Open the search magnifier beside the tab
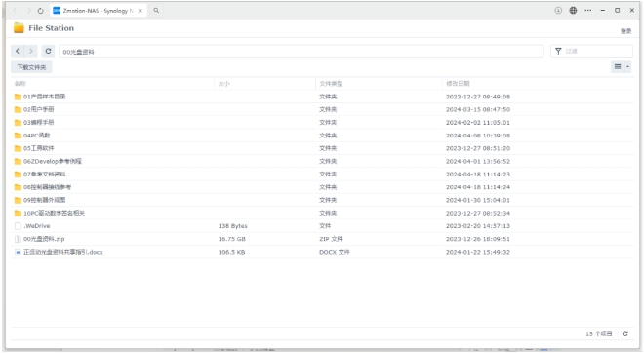This screenshot has height=353, width=644. [x=156, y=11]
